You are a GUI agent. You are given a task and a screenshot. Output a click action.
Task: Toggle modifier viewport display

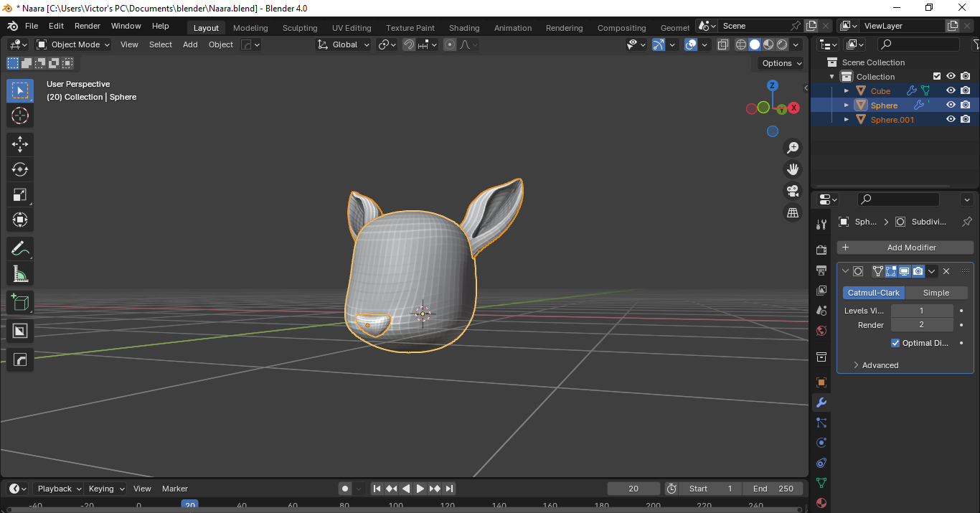(905, 271)
